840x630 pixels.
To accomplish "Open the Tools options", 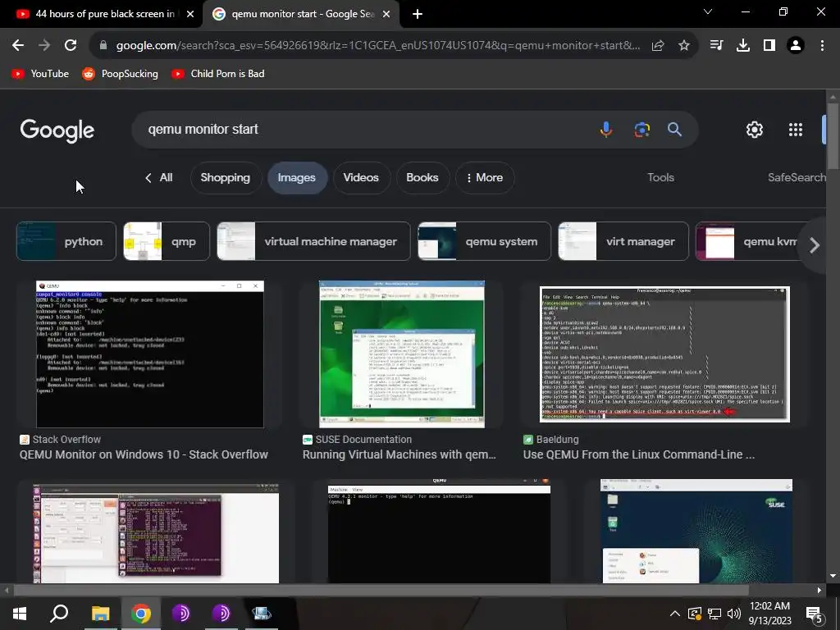I will [660, 177].
